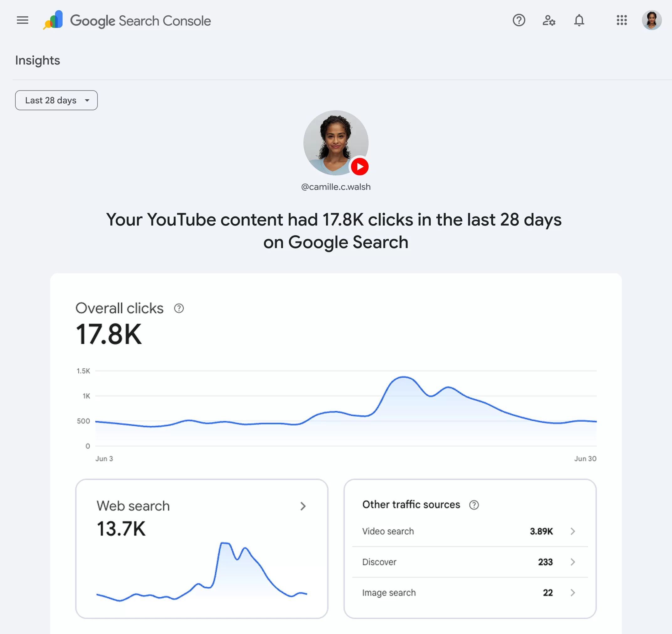Screen dimensions: 672x634
Task: Click the 22 image search value
Action: click(x=548, y=592)
